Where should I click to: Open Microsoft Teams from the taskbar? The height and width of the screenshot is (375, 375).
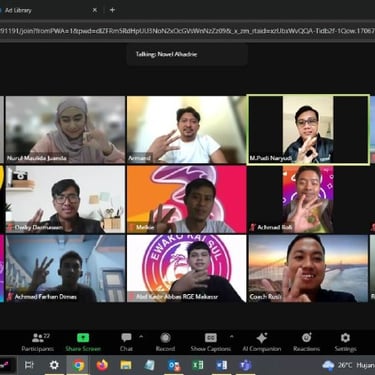pos(246,365)
